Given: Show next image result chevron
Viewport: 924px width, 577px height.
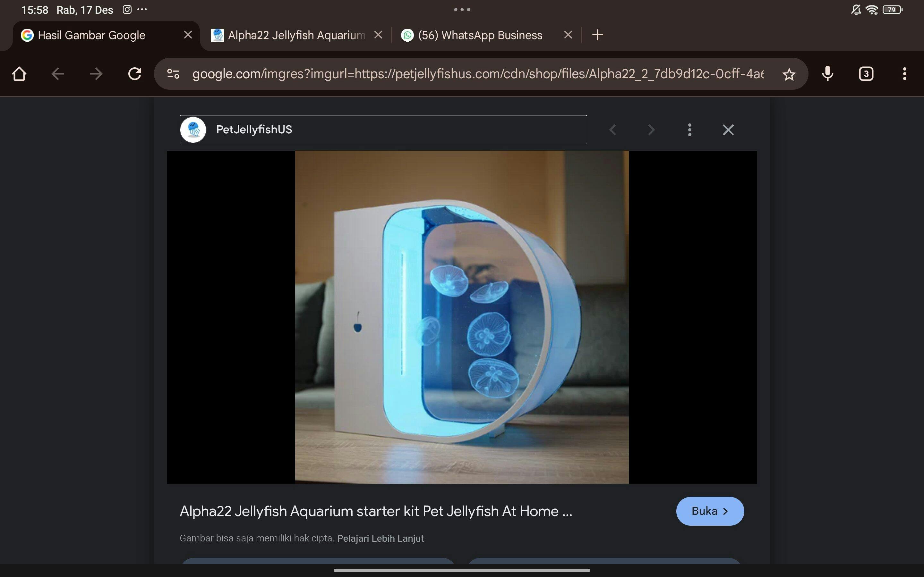Looking at the screenshot, I should click(x=651, y=130).
